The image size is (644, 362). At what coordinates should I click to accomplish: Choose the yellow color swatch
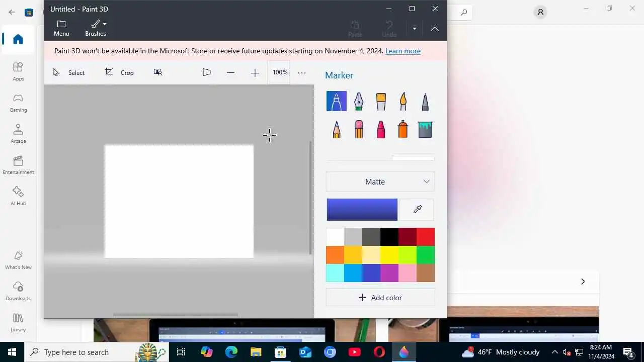click(389, 255)
